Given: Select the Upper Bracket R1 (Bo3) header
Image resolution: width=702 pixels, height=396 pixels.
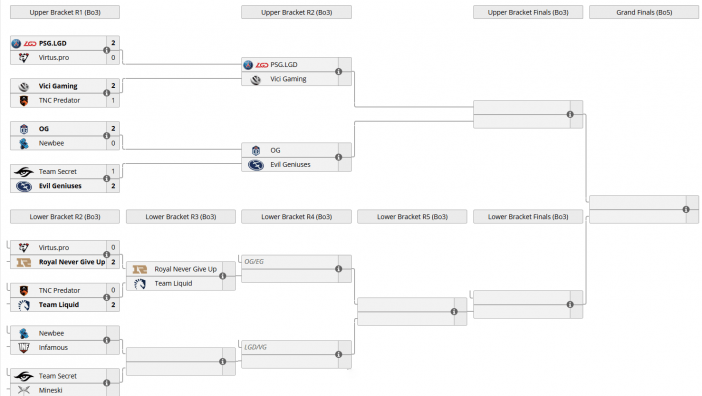Looking at the screenshot, I should [65, 13].
